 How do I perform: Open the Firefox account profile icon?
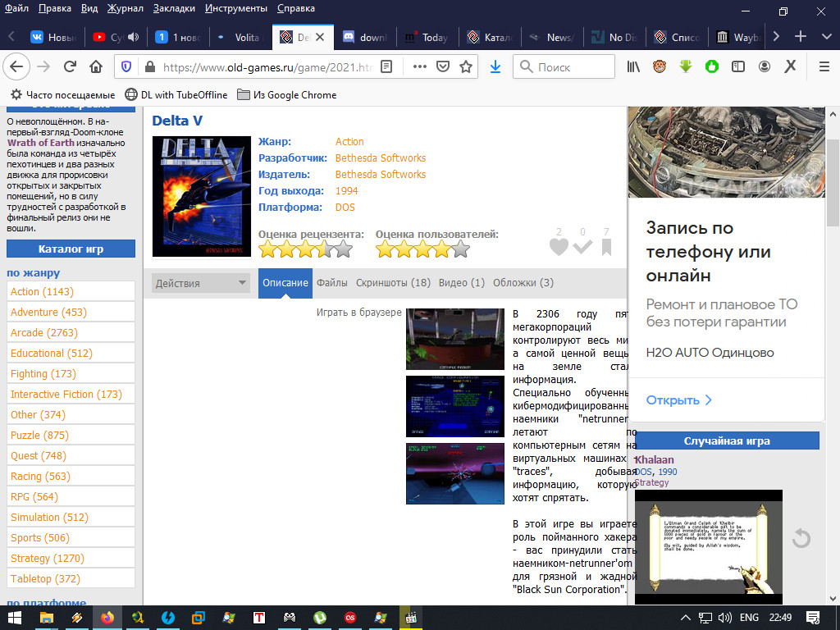click(765, 66)
